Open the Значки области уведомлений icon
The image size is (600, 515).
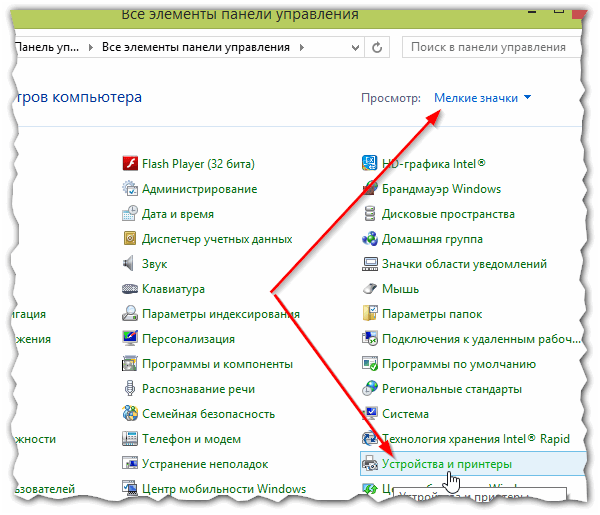370,264
